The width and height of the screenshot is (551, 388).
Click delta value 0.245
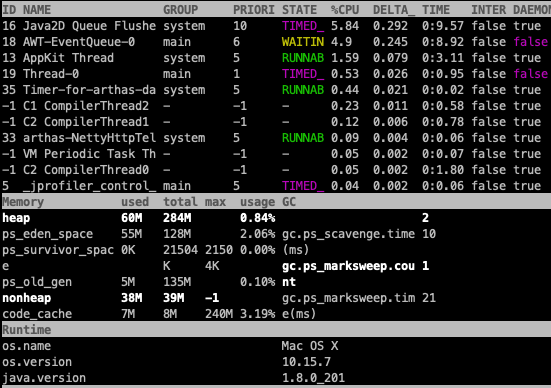click(390, 42)
